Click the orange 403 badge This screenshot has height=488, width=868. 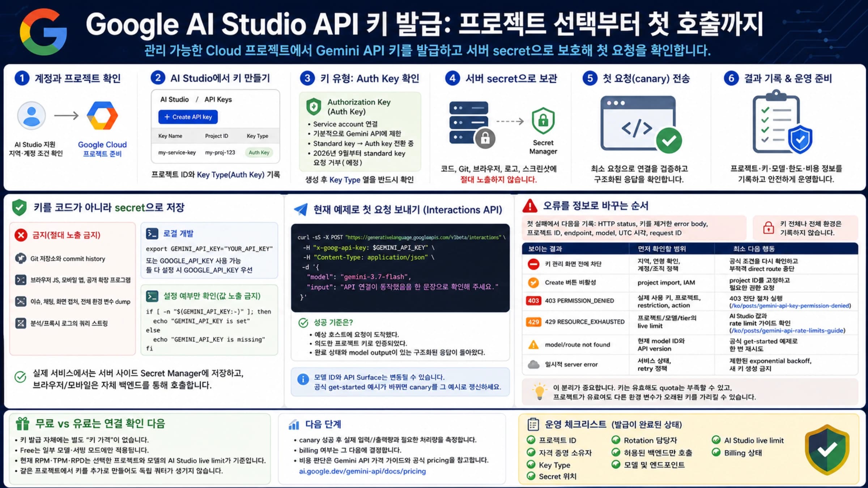(x=533, y=301)
